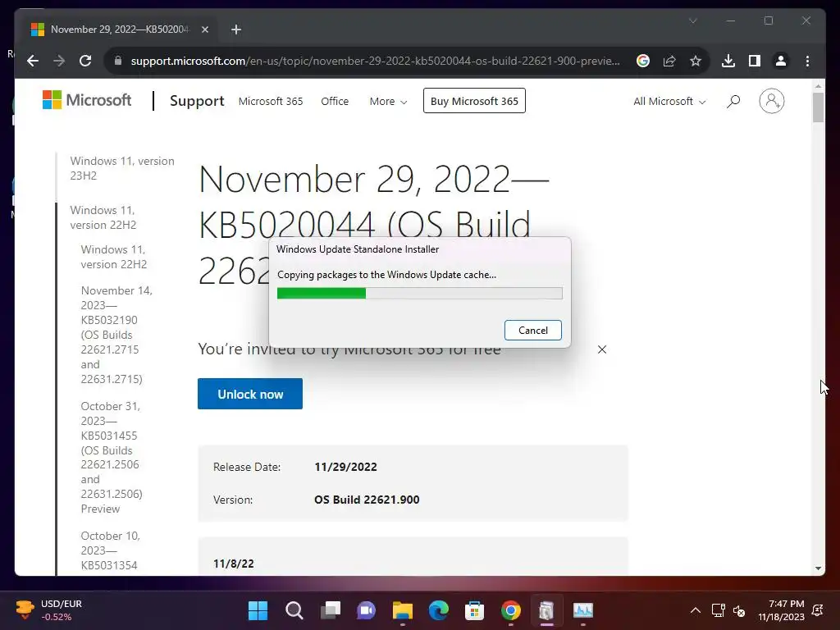Show hidden system tray icons

pyautogui.click(x=696, y=610)
